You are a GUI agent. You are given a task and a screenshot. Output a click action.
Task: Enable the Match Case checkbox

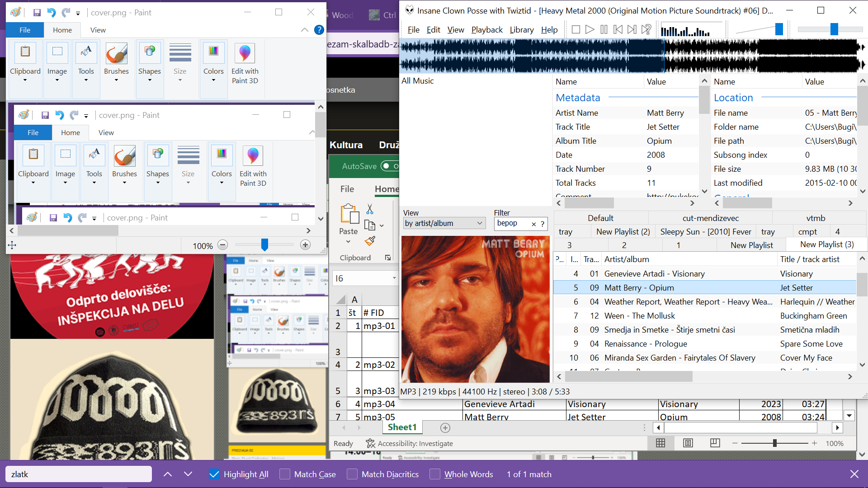(x=285, y=474)
